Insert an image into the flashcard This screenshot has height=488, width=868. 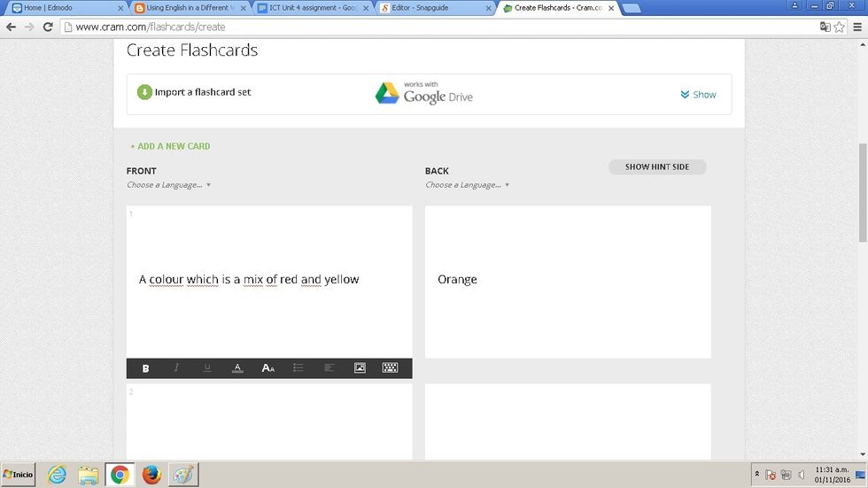point(360,368)
